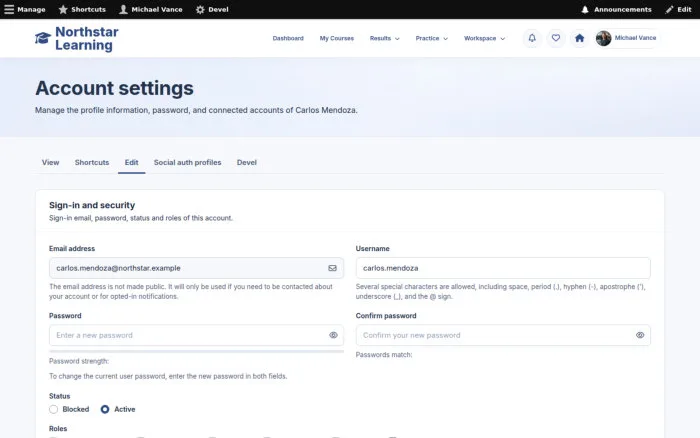Click the password strength indicator bar
Image resolution: width=700 pixels, height=438 pixels.
[196, 351]
